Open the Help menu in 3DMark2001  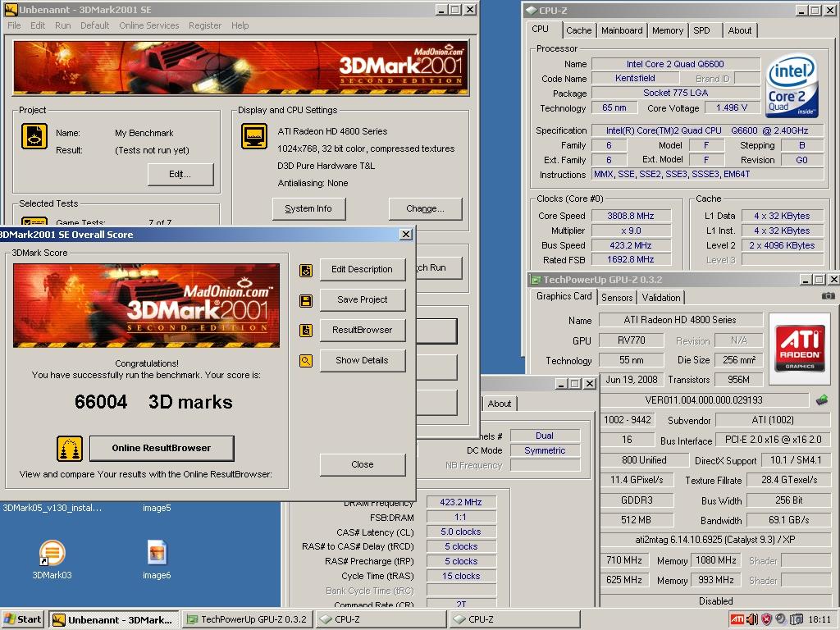[240, 25]
